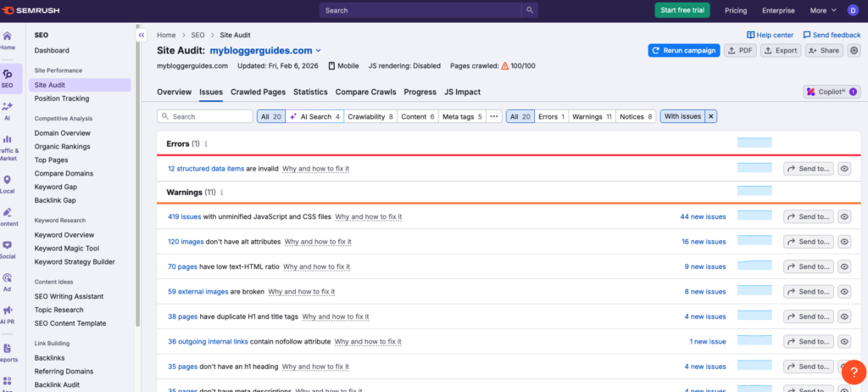868x392 pixels.
Task: Open the AI rail icon
Action: coord(7,111)
